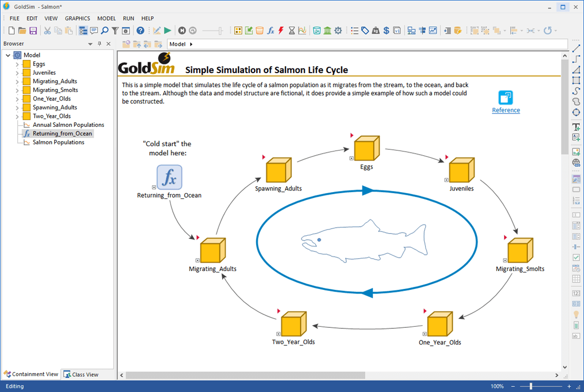Expand the Migrating_Adults tree node
This screenshot has height=392, width=584.
(17, 82)
